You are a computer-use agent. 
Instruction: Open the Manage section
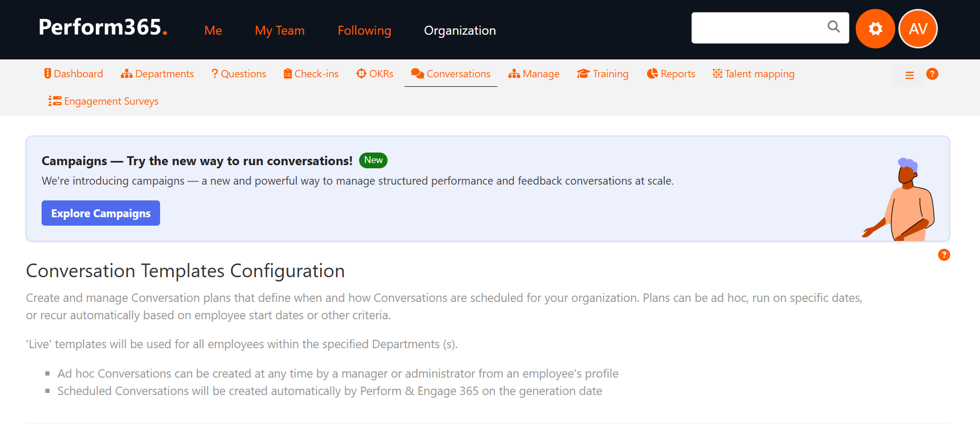(533, 74)
